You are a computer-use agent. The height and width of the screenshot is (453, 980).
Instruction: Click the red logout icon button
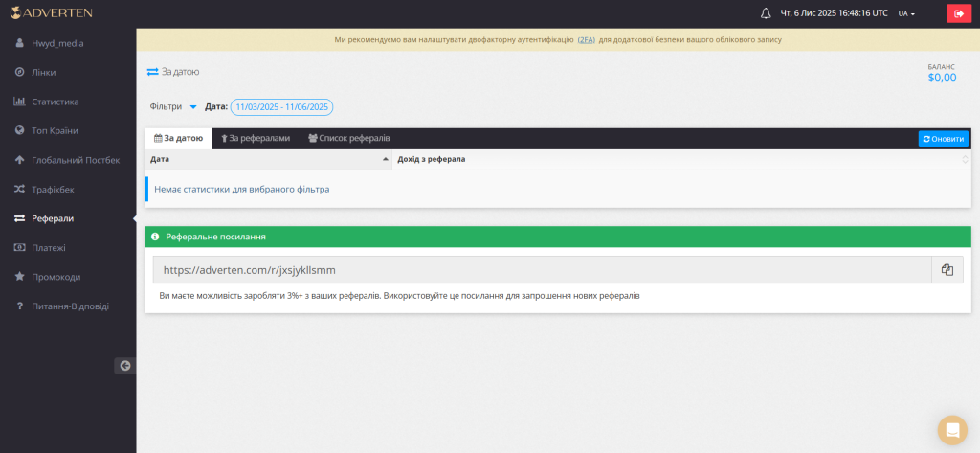click(x=957, y=13)
